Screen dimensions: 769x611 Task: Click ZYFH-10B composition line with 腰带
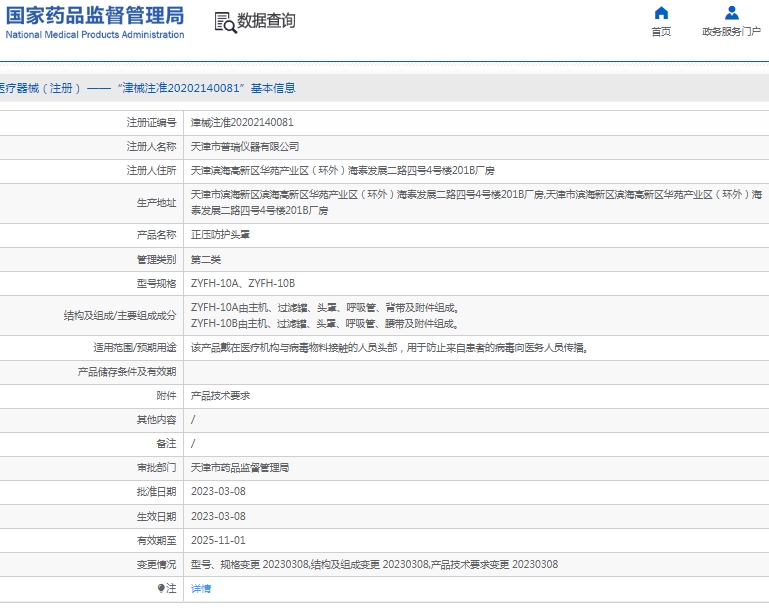point(325,324)
